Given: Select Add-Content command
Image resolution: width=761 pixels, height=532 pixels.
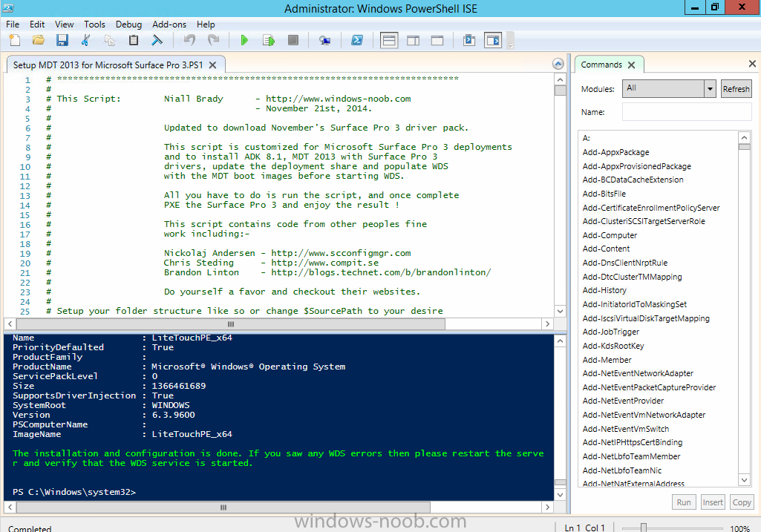Looking at the screenshot, I should pos(606,249).
